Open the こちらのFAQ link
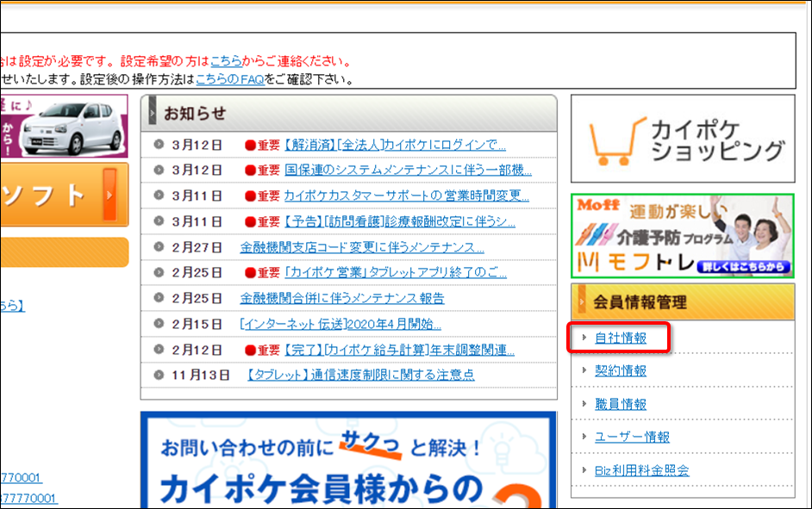This screenshot has width=812, height=509. (x=230, y=79)
